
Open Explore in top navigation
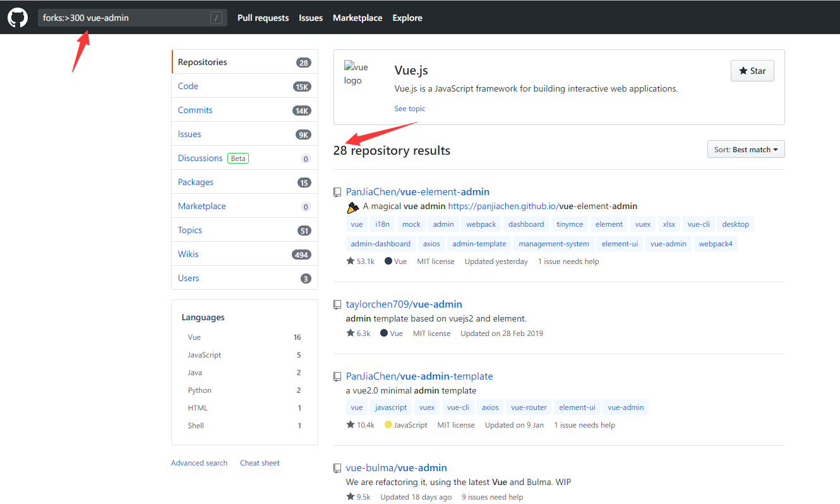click(x=407, y=18)
